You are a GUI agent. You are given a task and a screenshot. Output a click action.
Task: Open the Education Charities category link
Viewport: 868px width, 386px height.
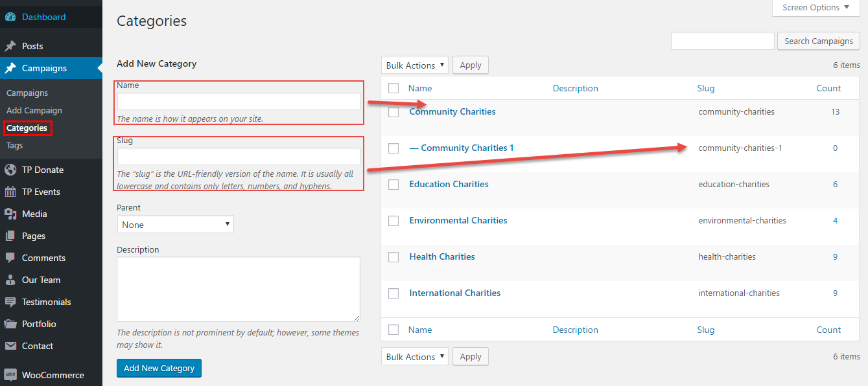(x=449, y=184)
